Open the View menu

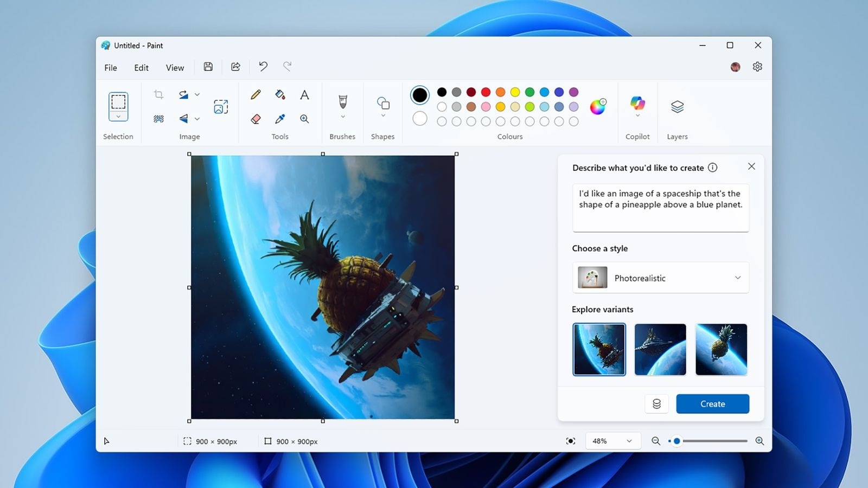tap(175, 68)
